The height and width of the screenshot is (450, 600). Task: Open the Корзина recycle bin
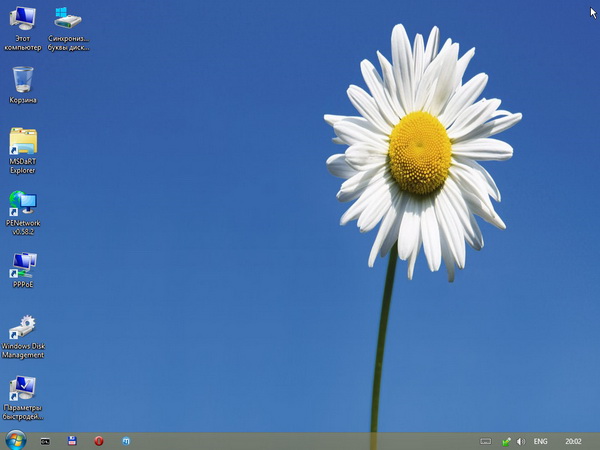(22, 80)
